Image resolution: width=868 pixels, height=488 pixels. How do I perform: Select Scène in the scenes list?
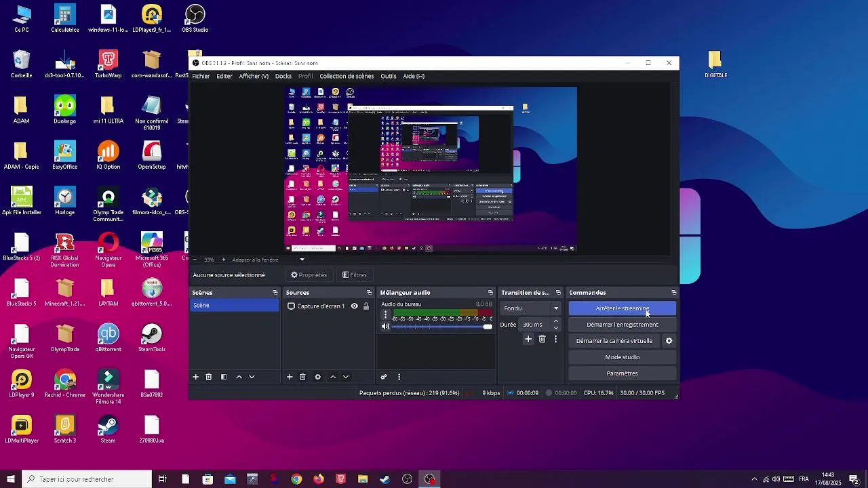(x=235, y=306)
